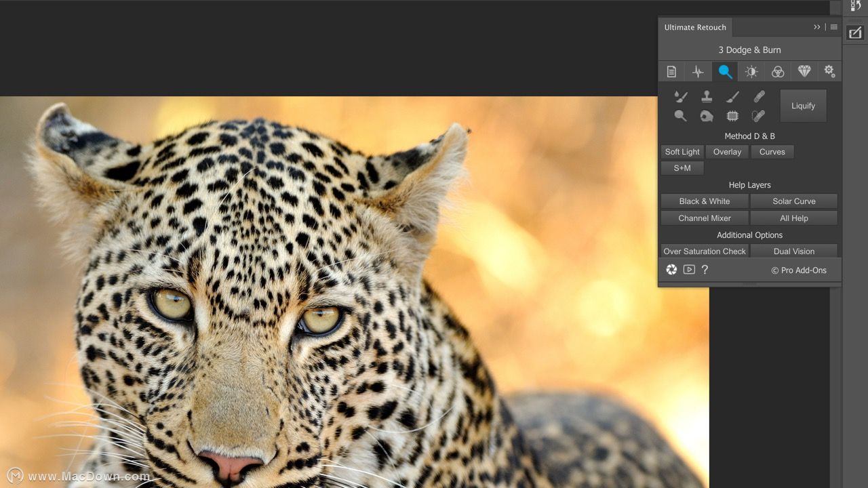Click the All Help button
The image size is (868, 488).
coord(794,218)
